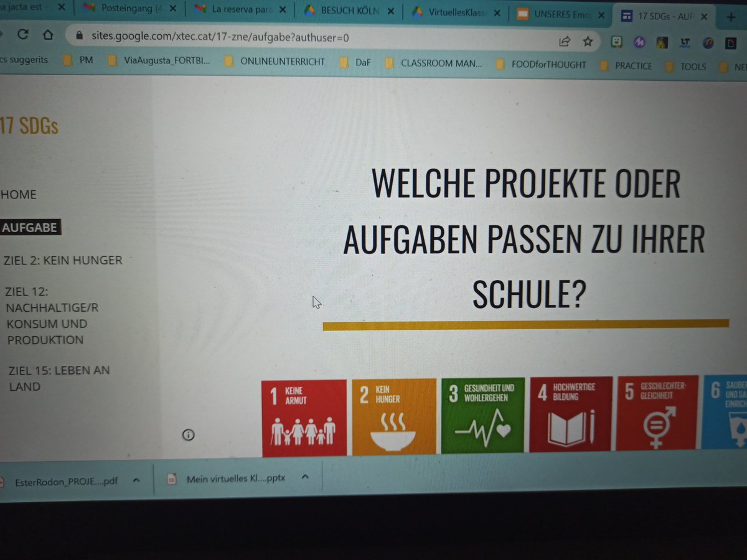Screen dimensions: 747x560
Task: Close the 17 SDGs tab
Action: coord(703,16)
